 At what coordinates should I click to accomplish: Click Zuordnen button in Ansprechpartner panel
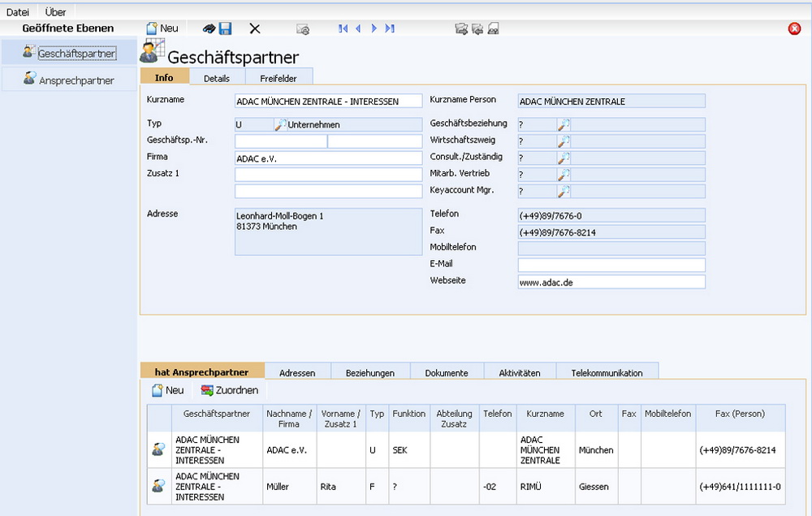point(230,390)
